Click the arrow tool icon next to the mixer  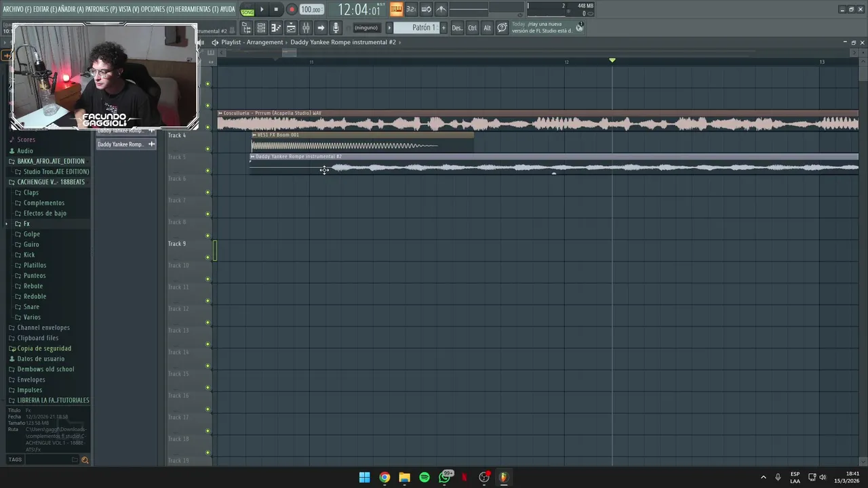click(321, 28)
